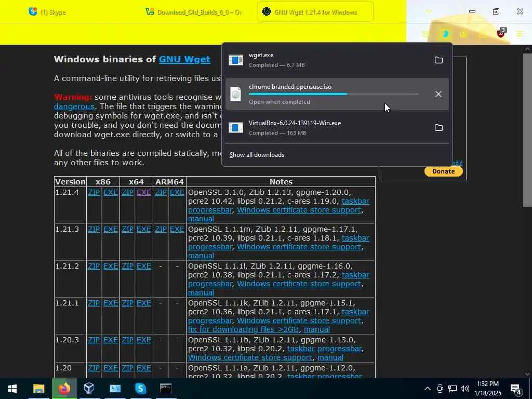Image resolution: width=532 pixels, height=399 pixels.
Task: Expand the system tray hidden icons chevron
Action: point(428,389)
